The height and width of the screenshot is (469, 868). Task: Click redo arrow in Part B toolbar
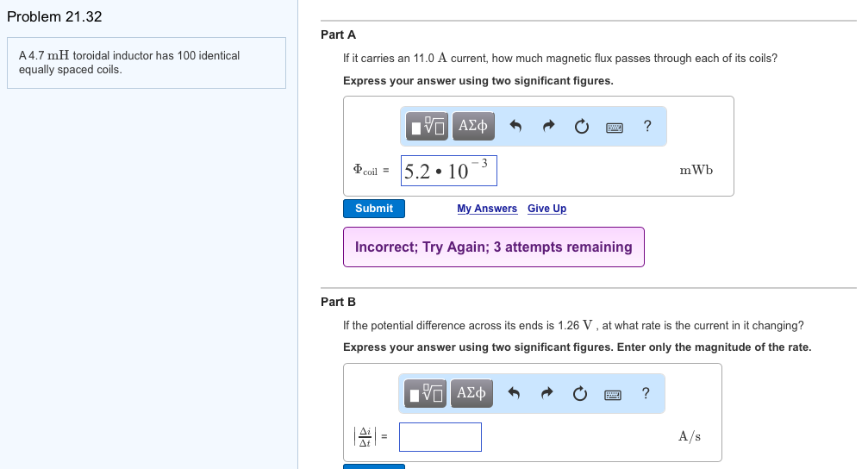549,394
